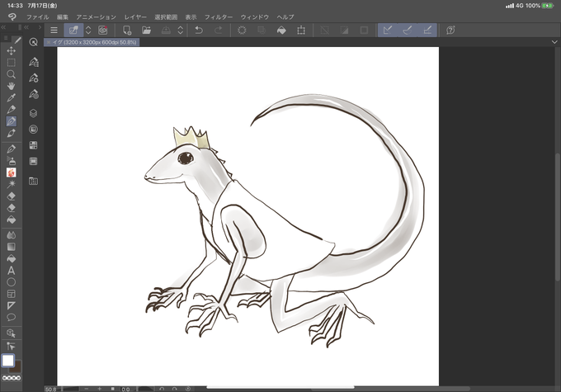
Task: Expand the canvas tab list chevron
Action: point(554,42)
